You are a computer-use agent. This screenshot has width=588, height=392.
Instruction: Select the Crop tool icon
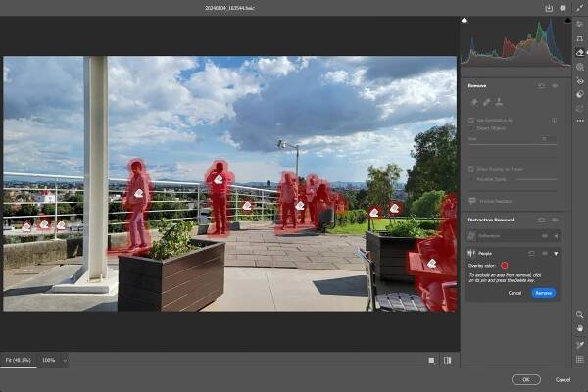click(580, 38)
